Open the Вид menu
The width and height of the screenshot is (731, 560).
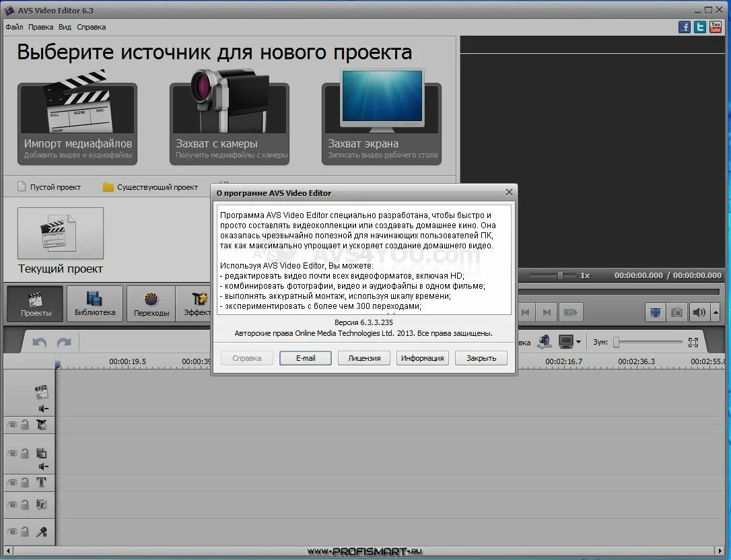click(65, 27)
